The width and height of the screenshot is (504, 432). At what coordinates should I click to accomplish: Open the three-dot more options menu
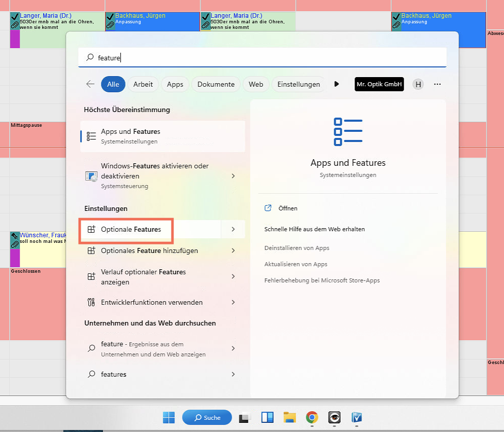point(438,84)
